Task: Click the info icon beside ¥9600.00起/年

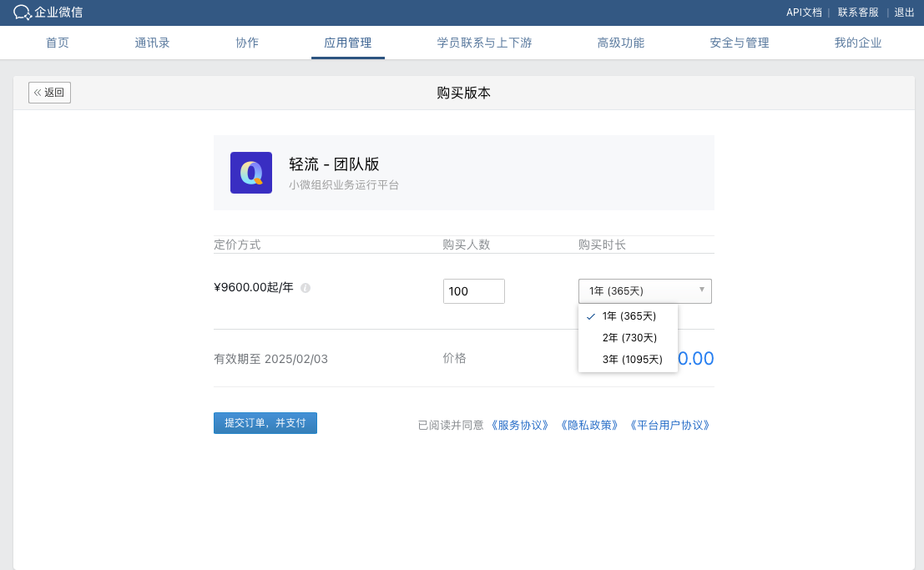Action: [305, 288]
